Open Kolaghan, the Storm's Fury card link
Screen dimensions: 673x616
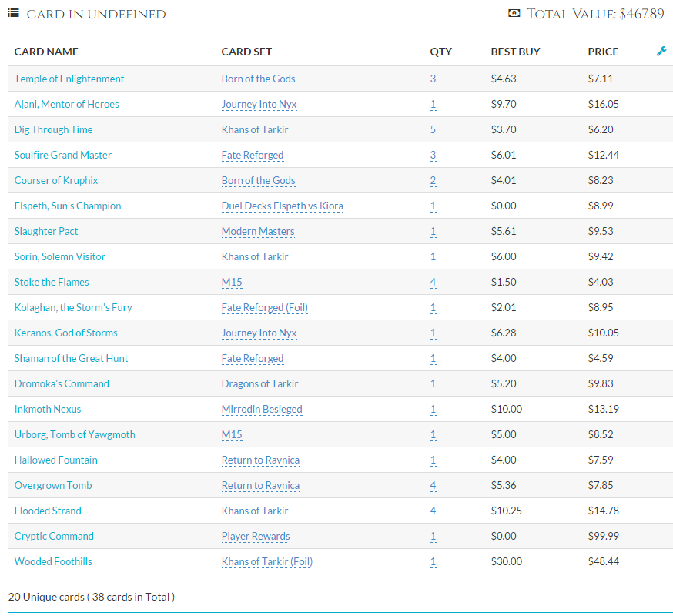coord(73,307)
